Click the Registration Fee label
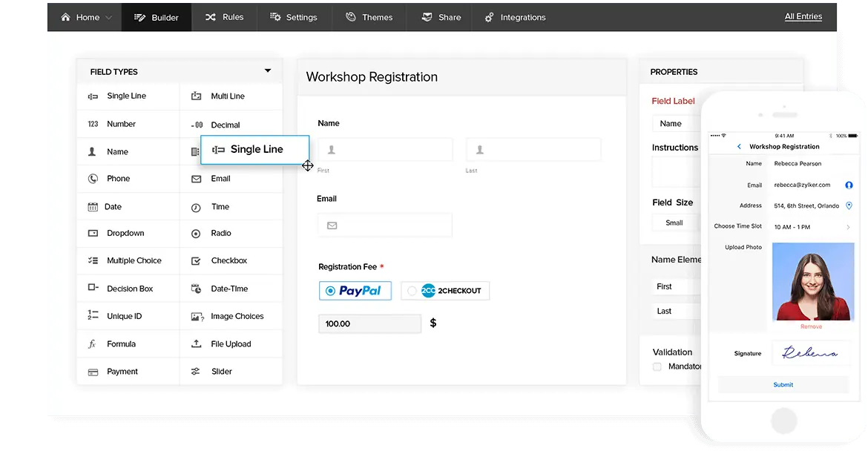The height and width of the screenshot is (451, 868). click(348, 267)
